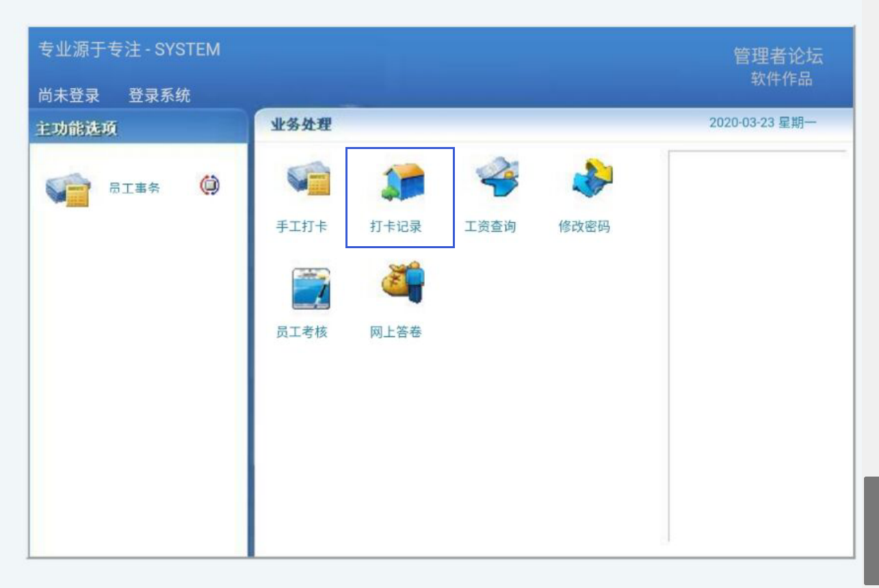The image size is (879, 588).
Task: Click the 员工事务 sidebar money icon
Action: coord(68,189)
